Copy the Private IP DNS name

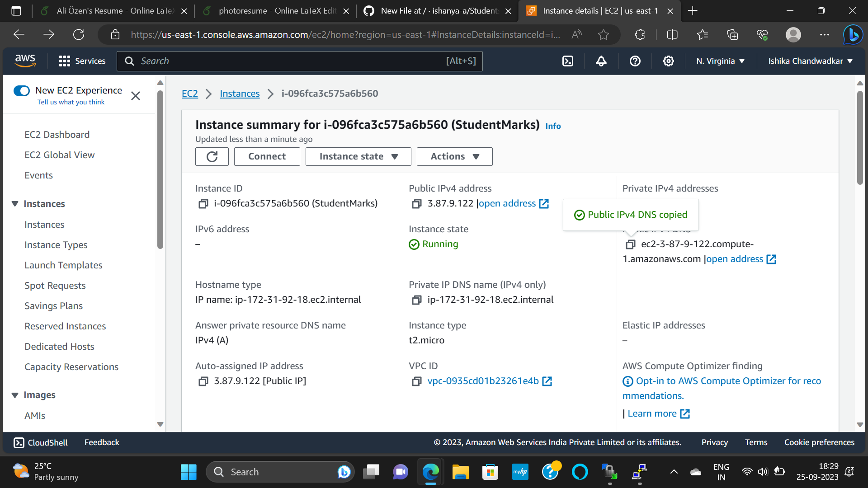tap(416, 300)
